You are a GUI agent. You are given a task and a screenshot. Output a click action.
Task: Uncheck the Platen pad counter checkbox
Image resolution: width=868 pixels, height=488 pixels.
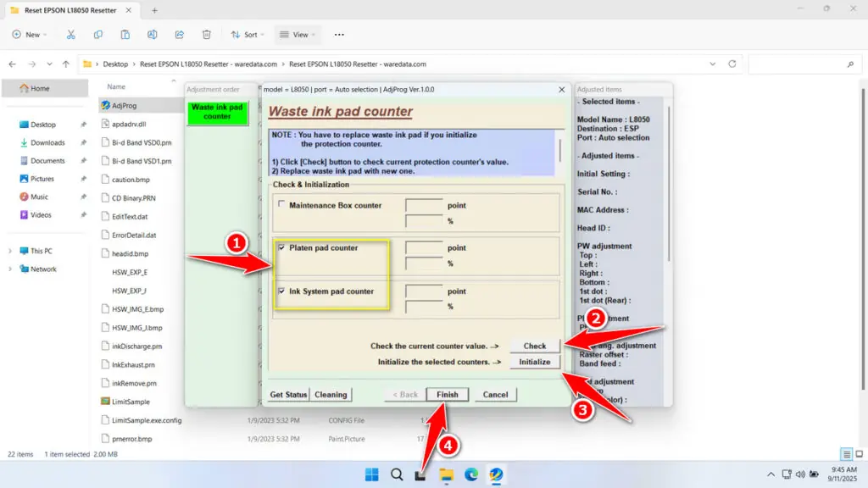pos(281,248)
